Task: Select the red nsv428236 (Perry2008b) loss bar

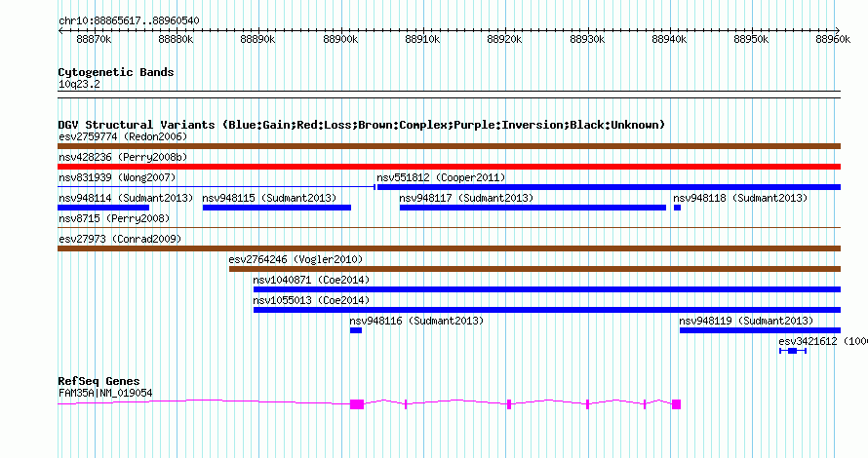Action: [x=449, y=167]
